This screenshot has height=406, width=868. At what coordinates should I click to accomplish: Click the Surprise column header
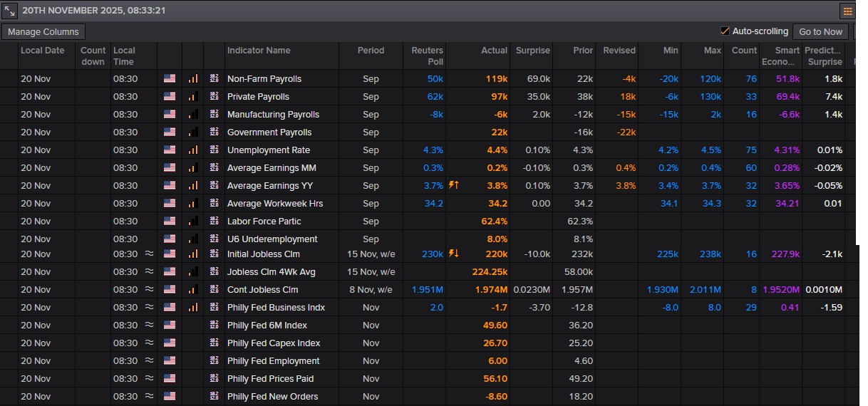pos(532,51)
